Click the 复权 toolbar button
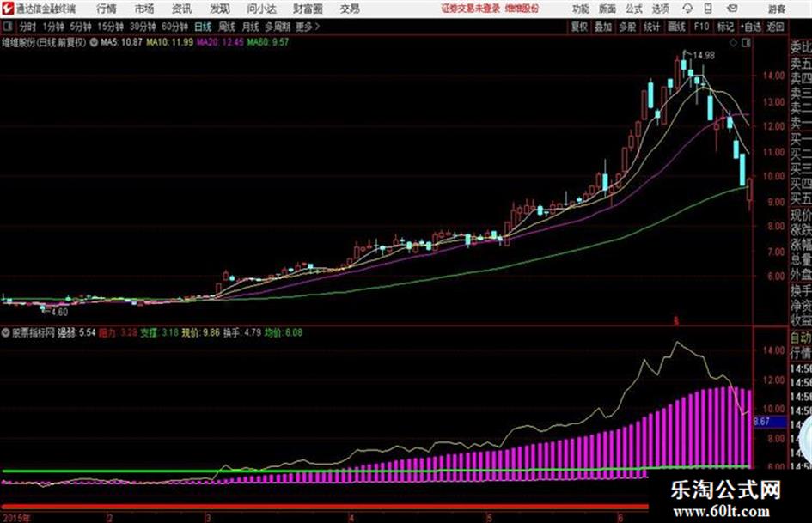This screenshot has width=812, height=523. coord(579,27)
